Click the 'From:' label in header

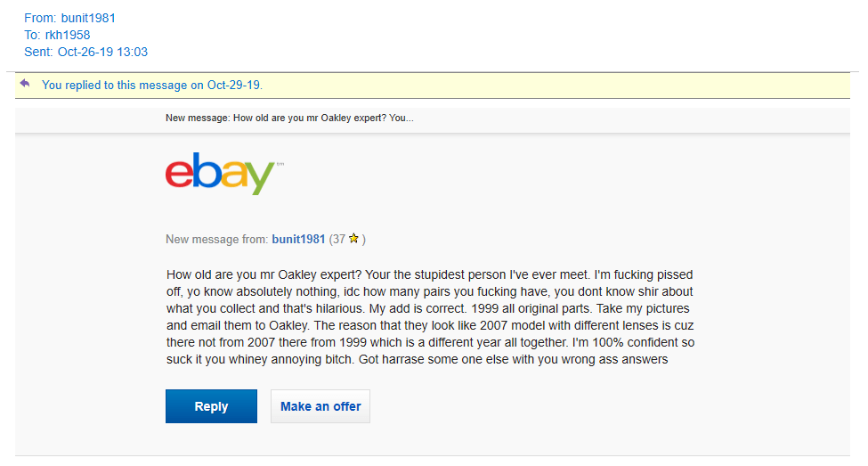tap(40, 18)
